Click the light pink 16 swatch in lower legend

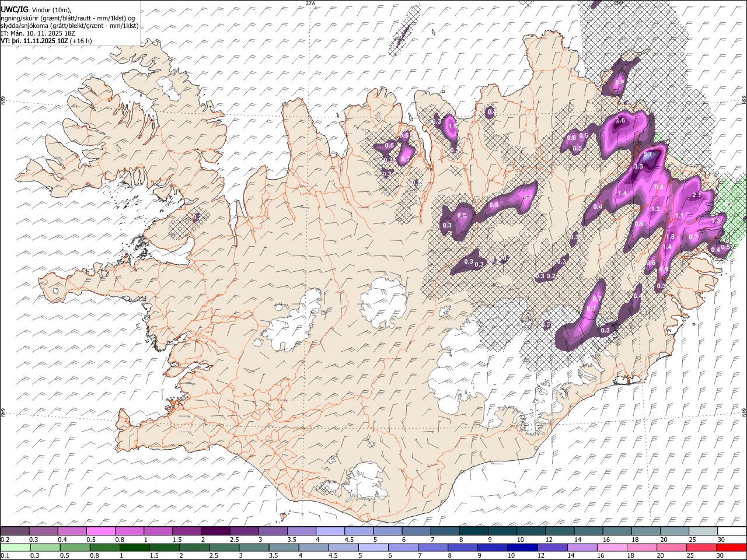[612, 547]
